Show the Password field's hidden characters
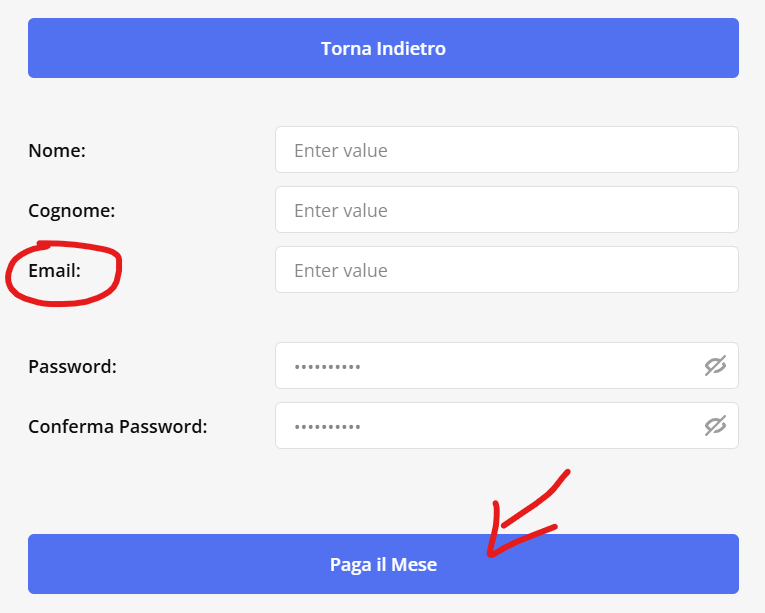The width and height of the screenshot is (765, 613). pyautogui.click(x=715, y=366)
